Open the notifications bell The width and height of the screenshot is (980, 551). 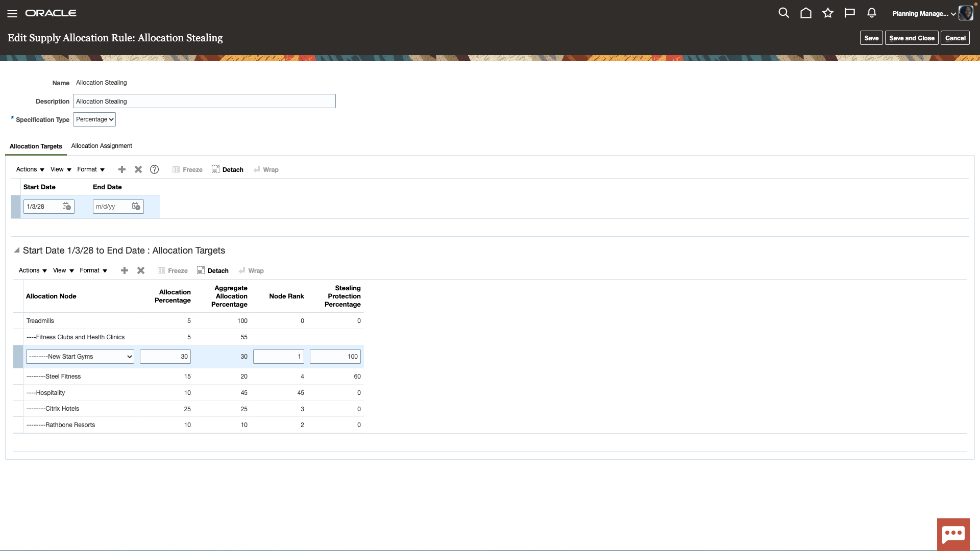point(871,13)
